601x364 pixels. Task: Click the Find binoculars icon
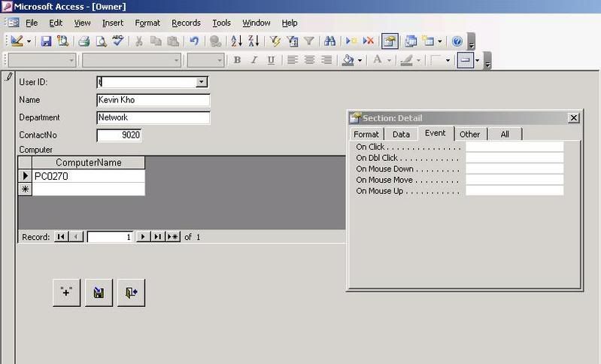click(329, 41)
